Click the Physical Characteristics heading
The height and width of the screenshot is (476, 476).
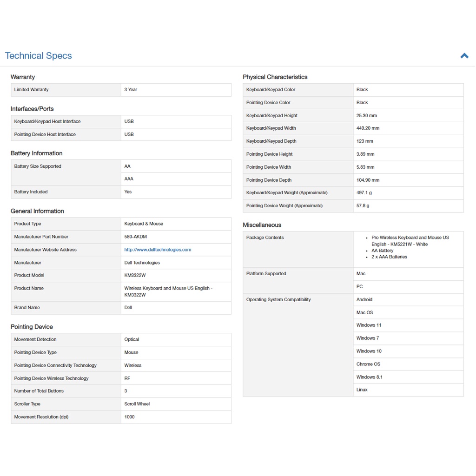(275, 77)
